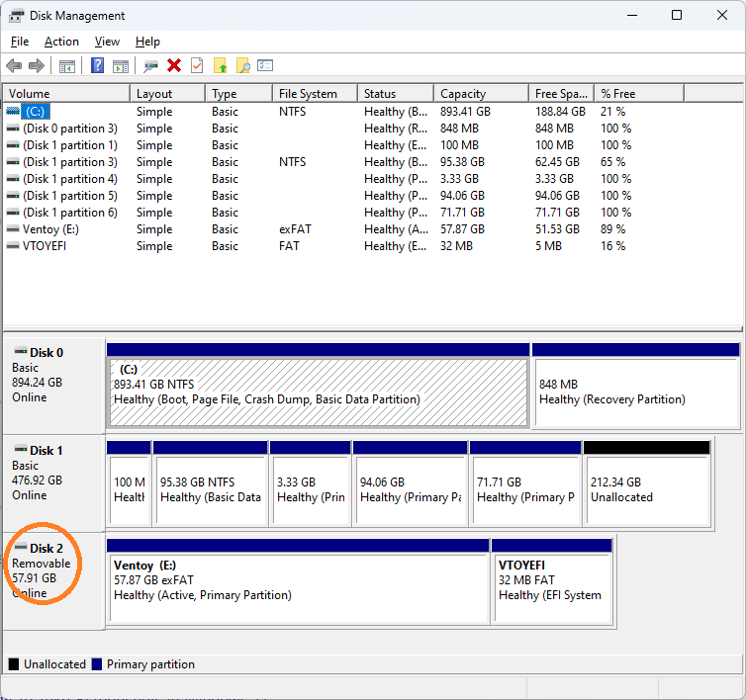The width and height of the screenshot is (746, 700).
Task: Select the VTOYEFI row in volume list
Action: point(46,245)
